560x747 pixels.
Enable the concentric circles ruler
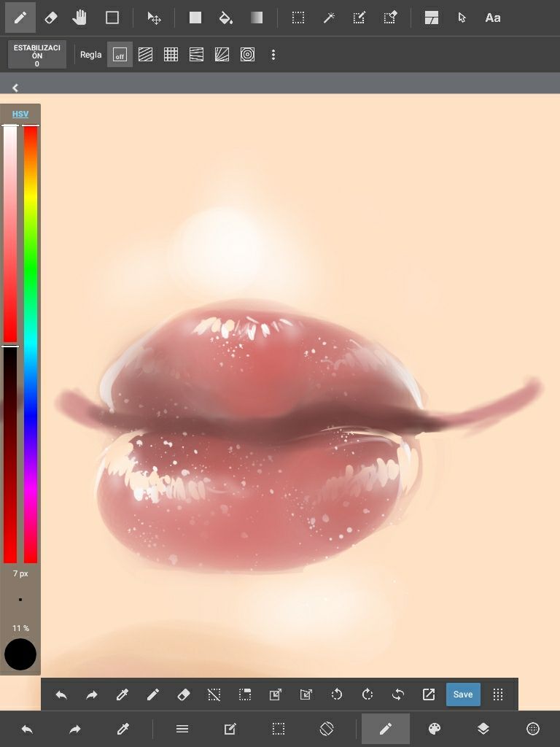[x=248, y=55]
